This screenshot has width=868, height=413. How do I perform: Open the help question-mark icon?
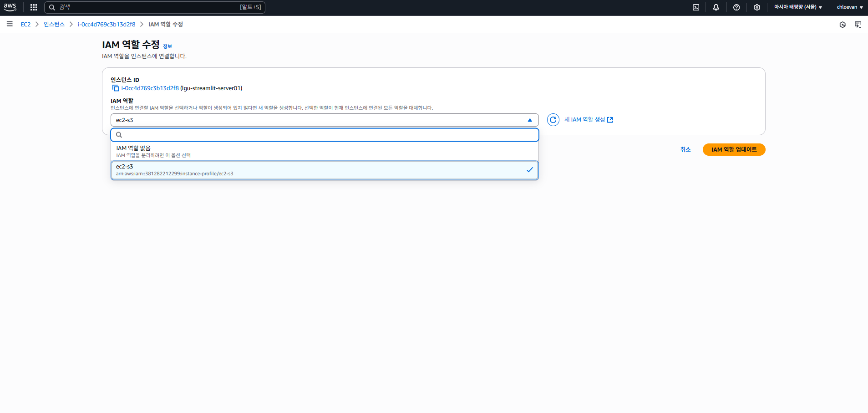coord(736,7)
